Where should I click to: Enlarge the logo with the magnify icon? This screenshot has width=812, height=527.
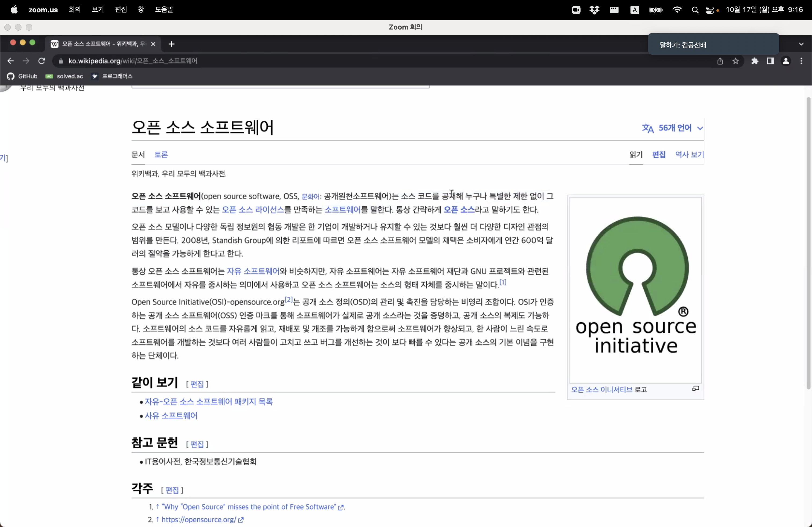695,389
